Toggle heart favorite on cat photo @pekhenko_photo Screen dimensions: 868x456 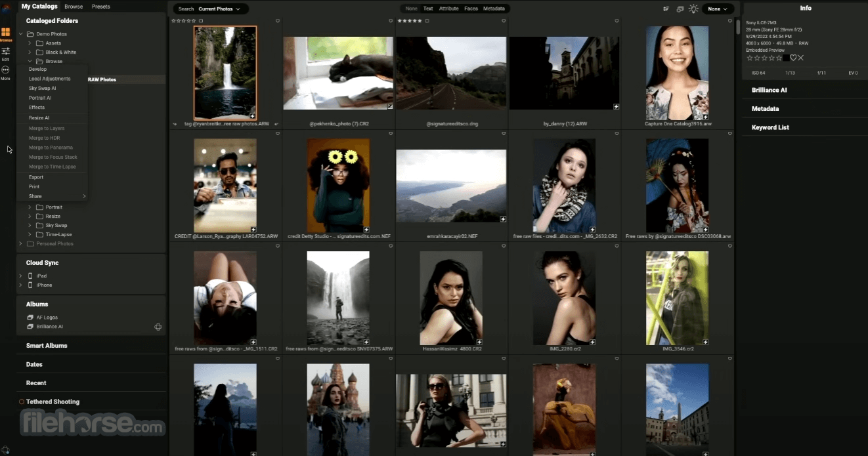[x=391, y=21]
